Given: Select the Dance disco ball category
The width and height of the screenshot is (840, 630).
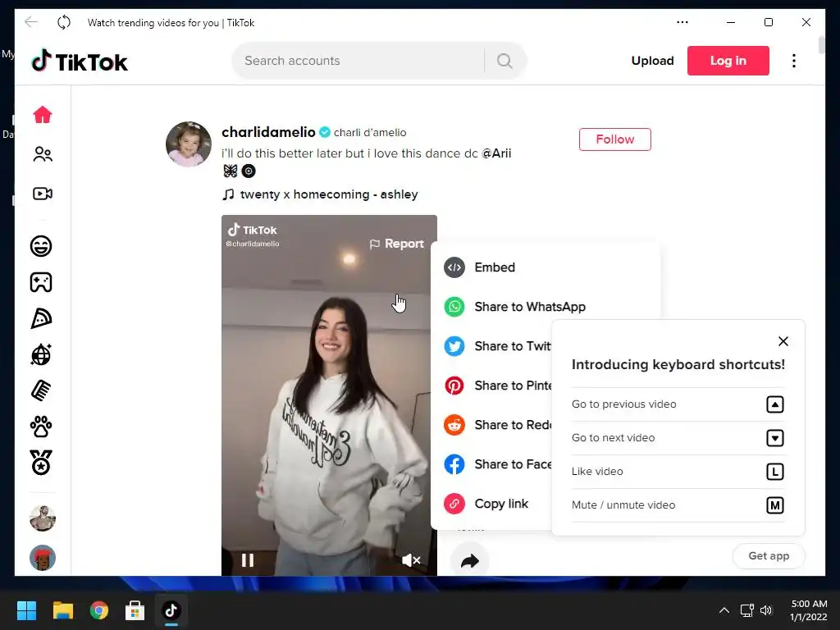Looking at the screenshot, I should [41, 354].
